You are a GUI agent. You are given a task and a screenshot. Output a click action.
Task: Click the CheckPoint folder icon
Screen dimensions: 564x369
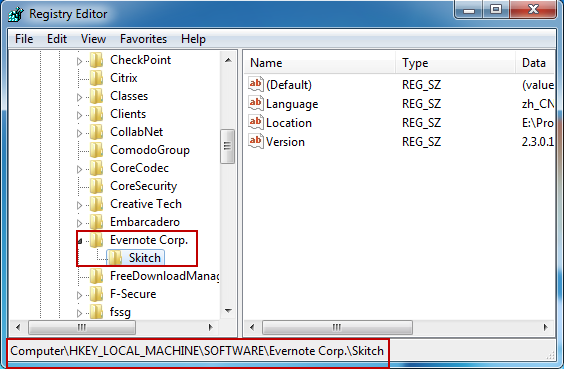[96, 60]
